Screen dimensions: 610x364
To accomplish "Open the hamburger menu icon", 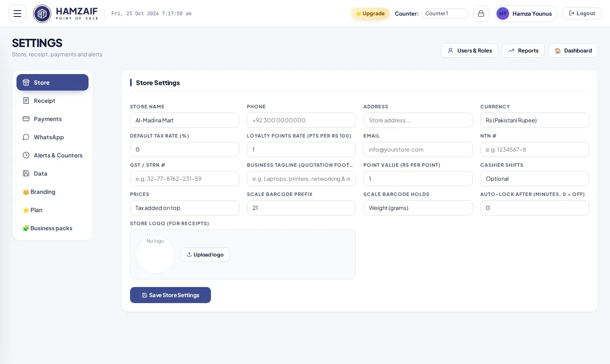I will [17, 14].
